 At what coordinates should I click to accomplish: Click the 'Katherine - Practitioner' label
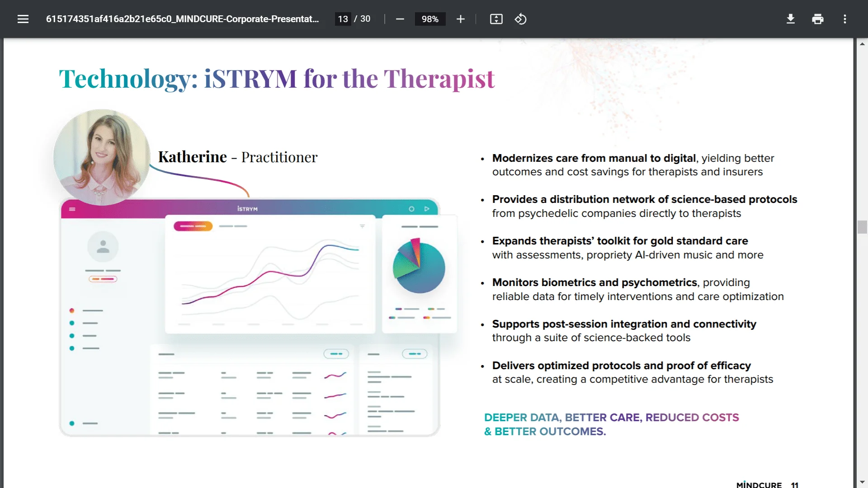(238, 157)
